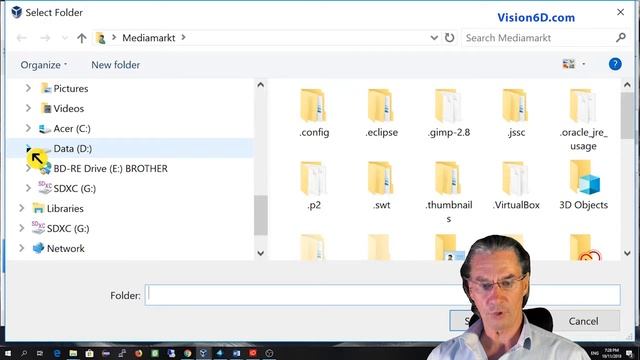
Task: Click Mediamarkt in the breadcrumb path
Action: (x=149, y=38)
